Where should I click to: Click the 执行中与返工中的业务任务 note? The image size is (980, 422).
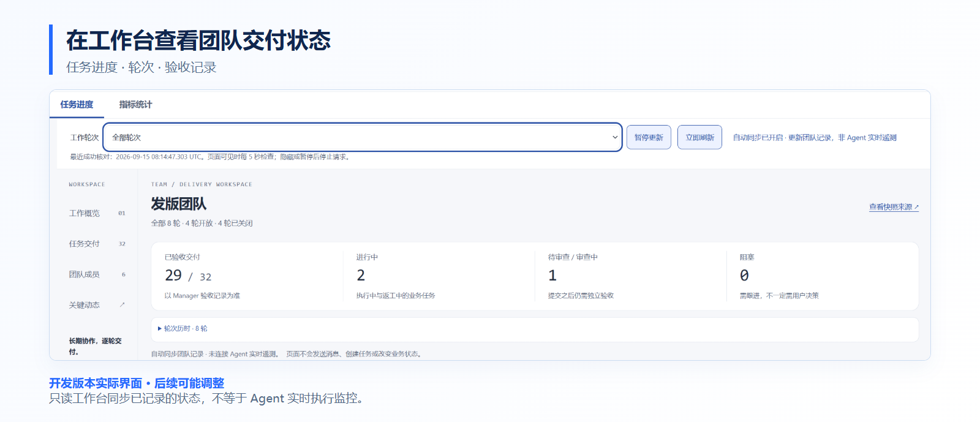(x=396, y=296)
